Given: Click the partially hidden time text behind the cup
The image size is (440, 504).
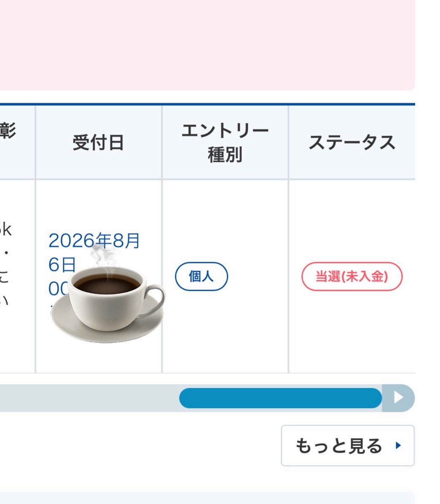Looking at the screenshot, I should tap(58, 288).
